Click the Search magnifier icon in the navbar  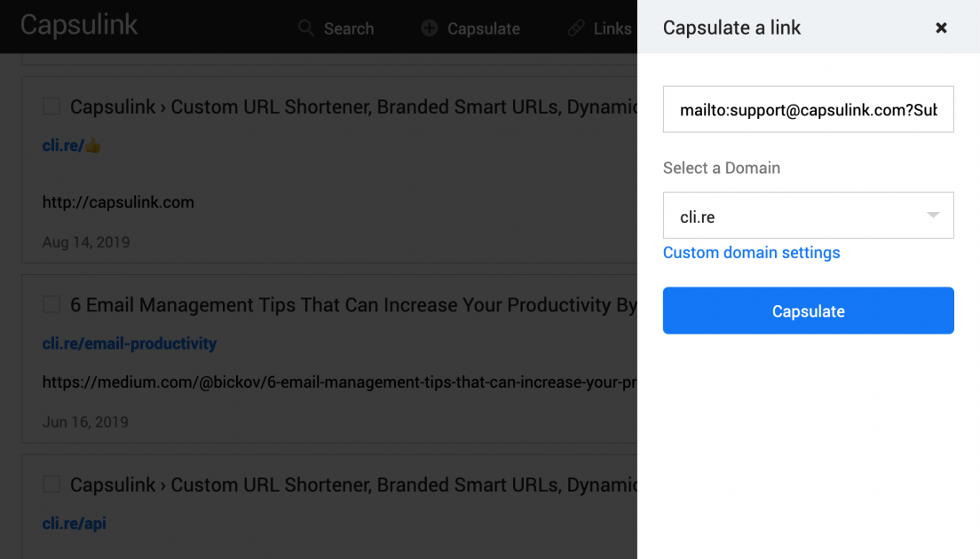[x=305, y=28]
